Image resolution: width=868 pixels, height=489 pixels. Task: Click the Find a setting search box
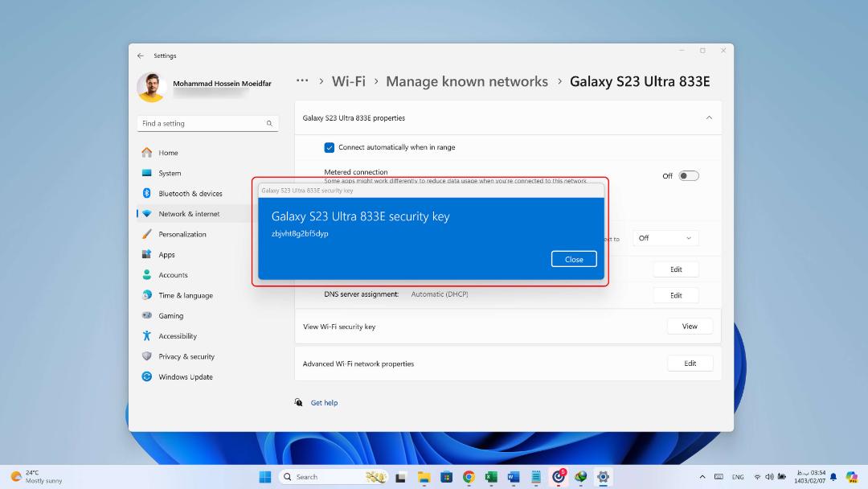pyautogui.click(x=207, y=124)
